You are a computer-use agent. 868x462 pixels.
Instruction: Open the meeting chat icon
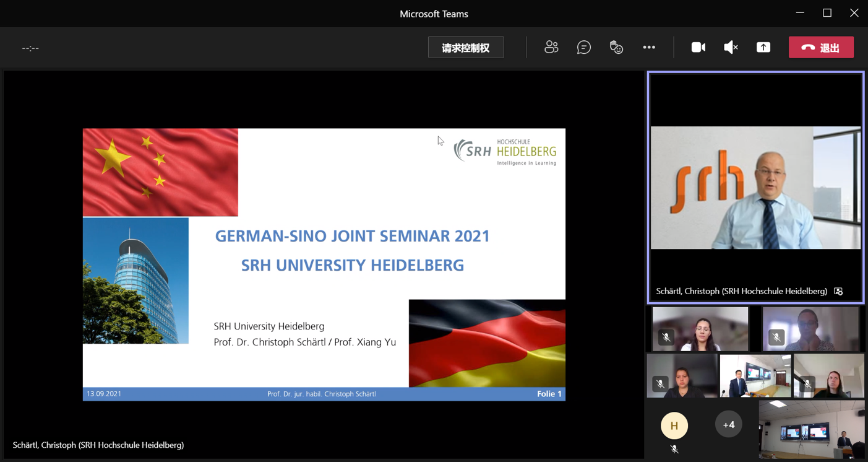pyautogui.click(x=583, y=48)
